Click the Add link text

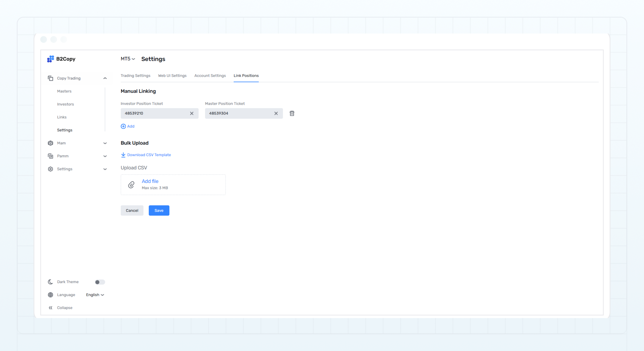[x=131, y=126]
